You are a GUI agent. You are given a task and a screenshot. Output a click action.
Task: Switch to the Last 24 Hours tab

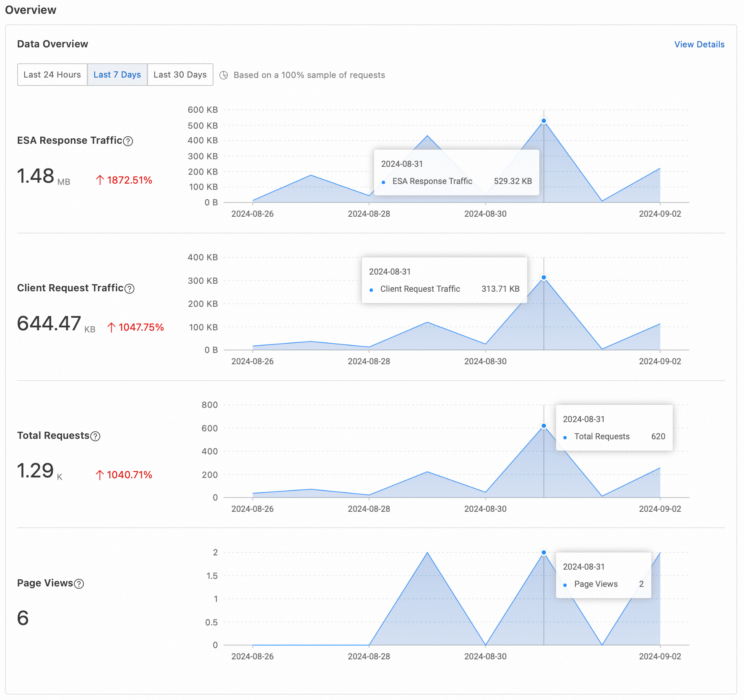(52, 75)
